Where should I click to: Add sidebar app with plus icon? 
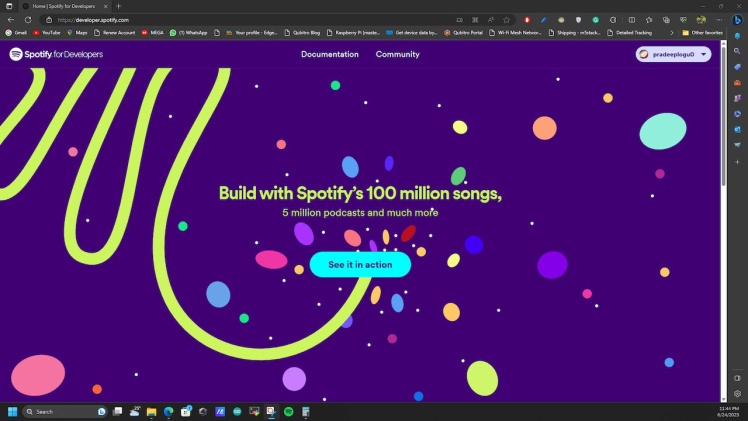pyautogui.click(x=737, y=162)
